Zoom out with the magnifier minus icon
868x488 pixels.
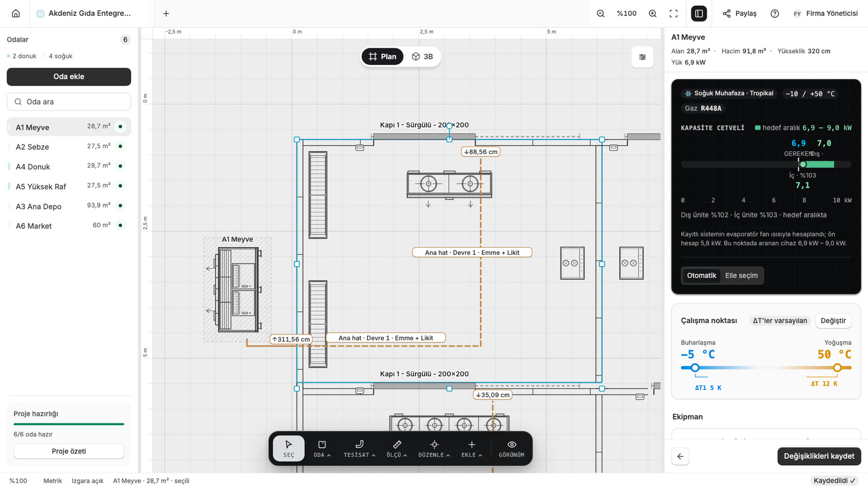[601, 14]
